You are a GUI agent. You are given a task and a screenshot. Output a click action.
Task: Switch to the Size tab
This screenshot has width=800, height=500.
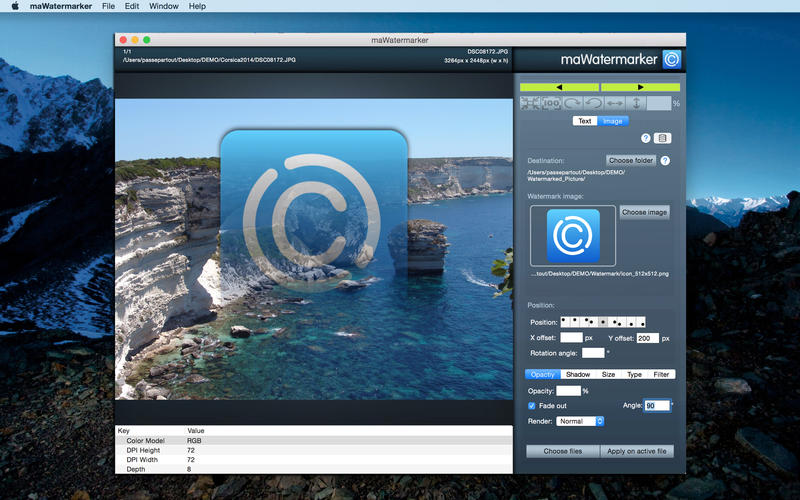pos(608,374)
